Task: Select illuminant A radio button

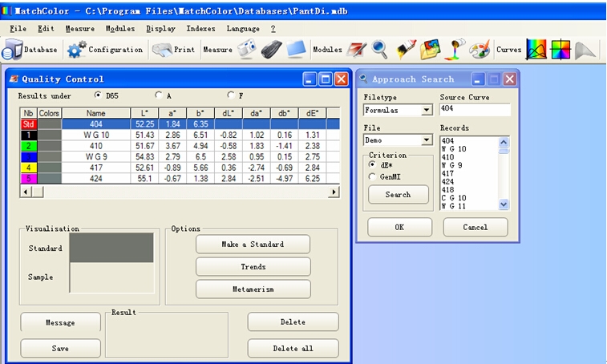Action: [x=158, y=95]
